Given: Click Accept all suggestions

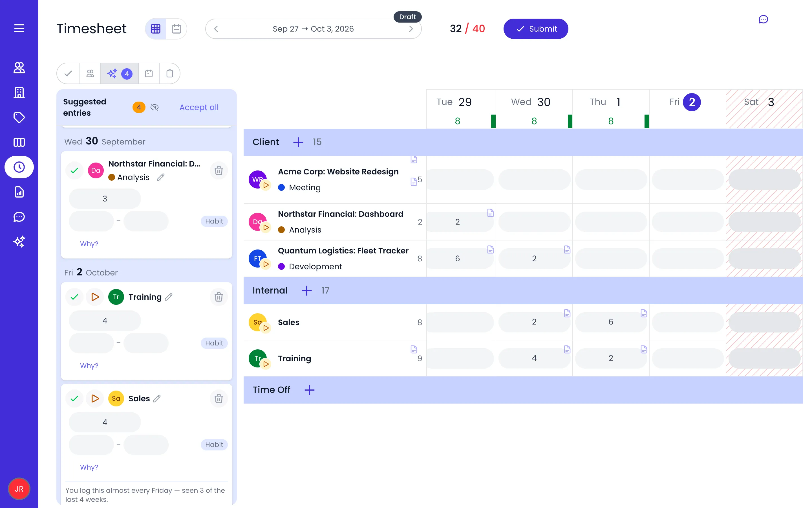Looking at the screenshot, I should [x=199, y=107].
